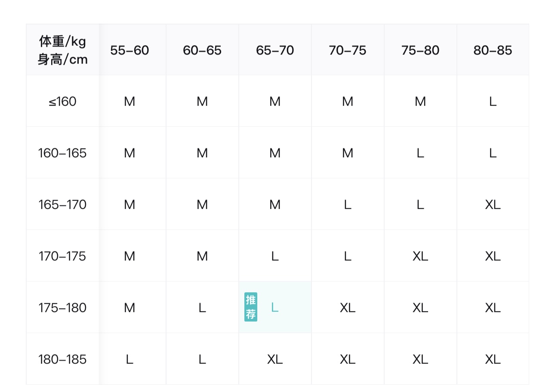Click the 体重/kg 身高/cm header cell
This screenshot has height=392, width=555.
click(x=63, y=50)
